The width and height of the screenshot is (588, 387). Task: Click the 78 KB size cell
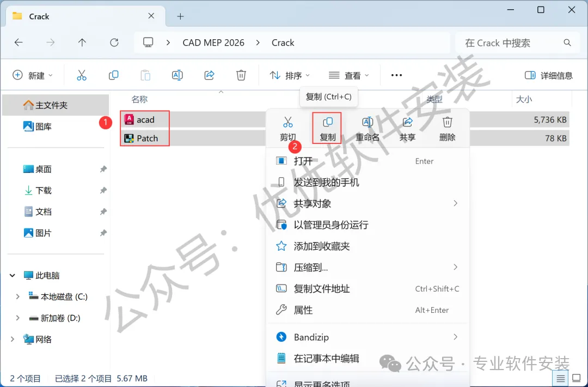point(556,138)
